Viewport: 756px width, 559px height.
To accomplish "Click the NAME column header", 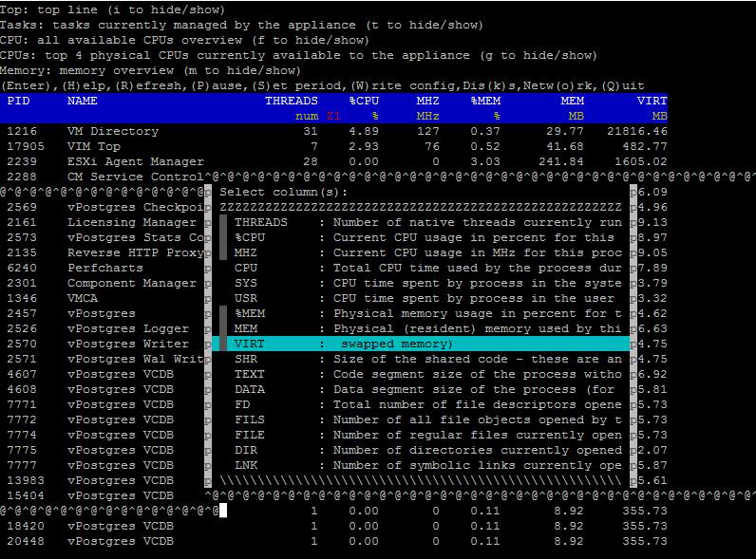I will [83, 101].
